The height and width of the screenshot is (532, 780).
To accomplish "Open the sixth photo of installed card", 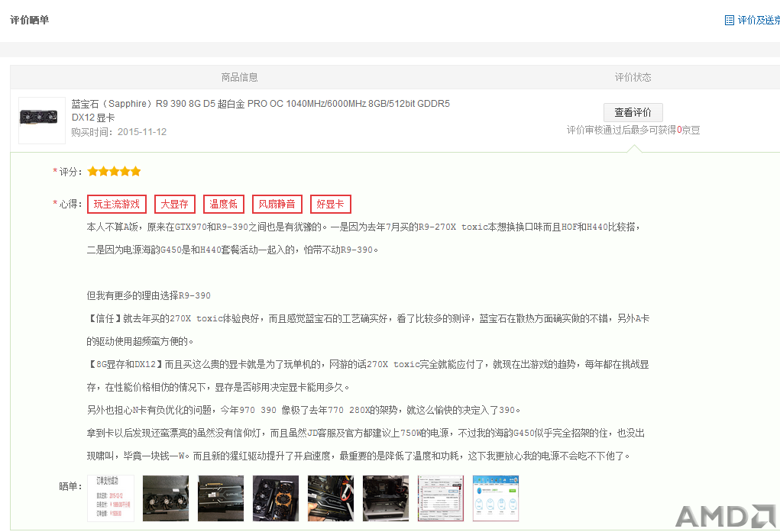I will (x=386, y=498).
